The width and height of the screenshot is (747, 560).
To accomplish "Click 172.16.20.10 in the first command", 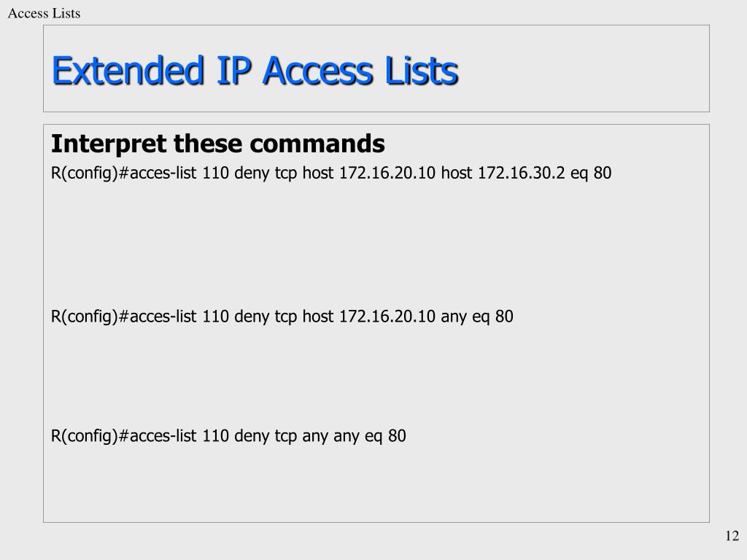I will coord(387,172).
